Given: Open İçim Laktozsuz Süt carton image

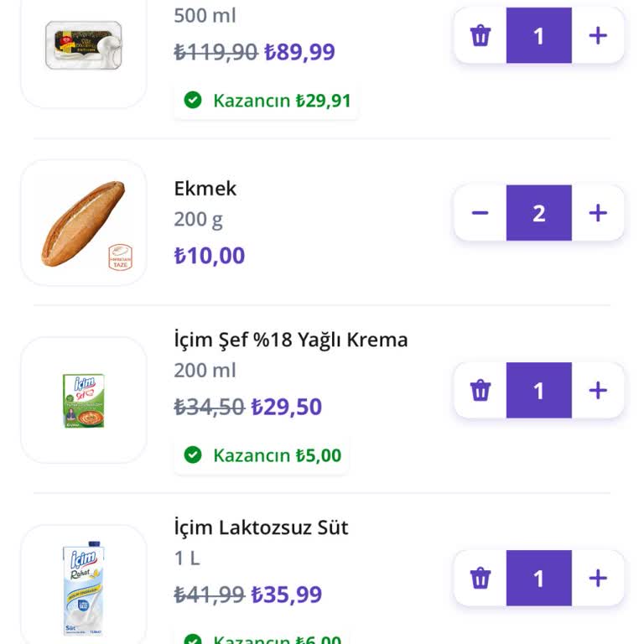Looking at the screenshot, I should tap(84, 587).
